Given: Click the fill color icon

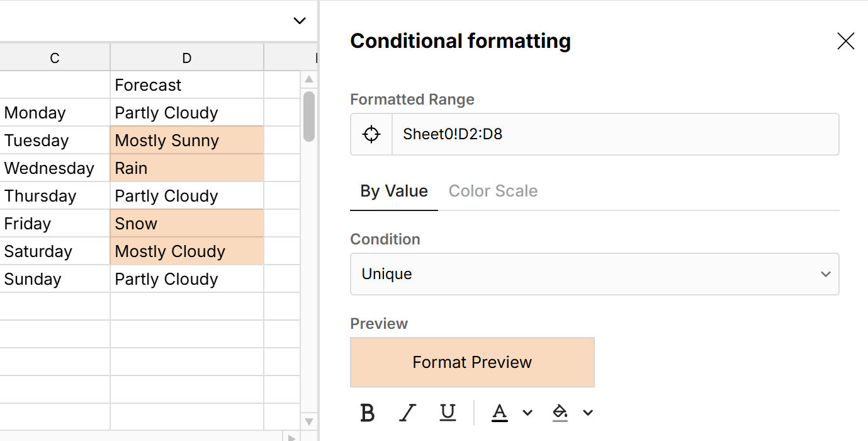Looking at the screenshot, I should click(560, 413).
